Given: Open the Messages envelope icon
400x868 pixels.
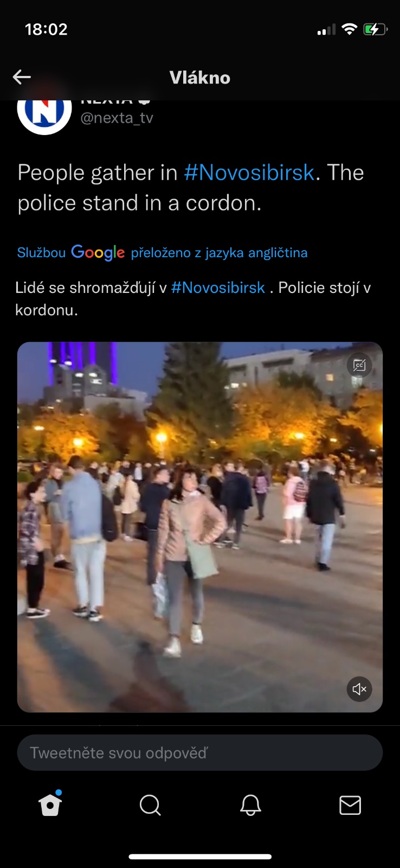Looking at the screenshot, I should click(350, 805).
